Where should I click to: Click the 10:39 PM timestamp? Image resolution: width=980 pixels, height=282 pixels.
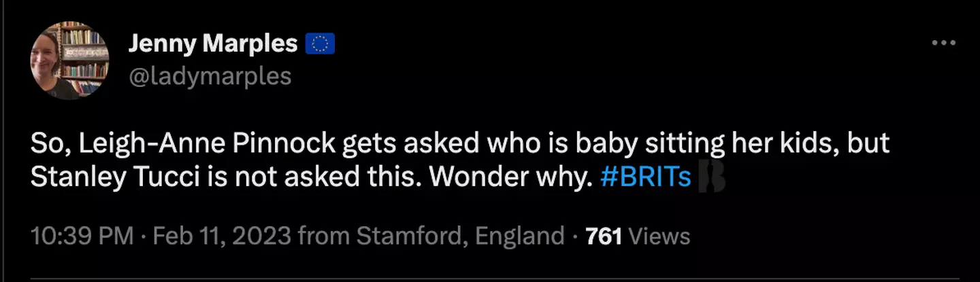pos(82,236)
